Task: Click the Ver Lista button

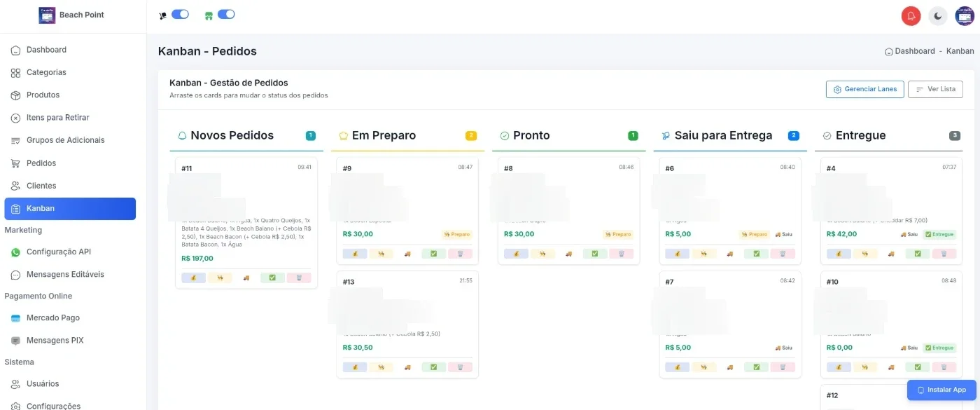Action: [935, 89]
